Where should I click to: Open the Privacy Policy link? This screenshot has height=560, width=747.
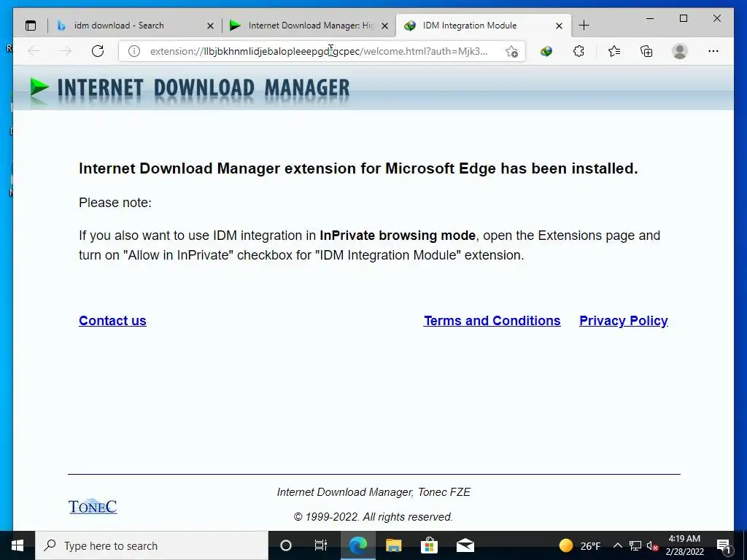[x=623, y=321]
